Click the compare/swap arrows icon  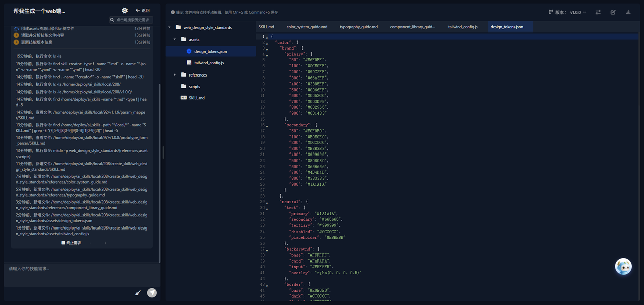[x=598, y=12]
